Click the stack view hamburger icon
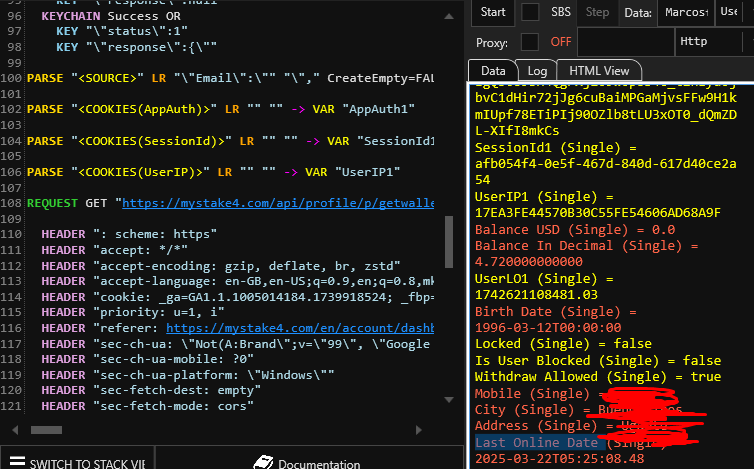 tap(17, 461)
